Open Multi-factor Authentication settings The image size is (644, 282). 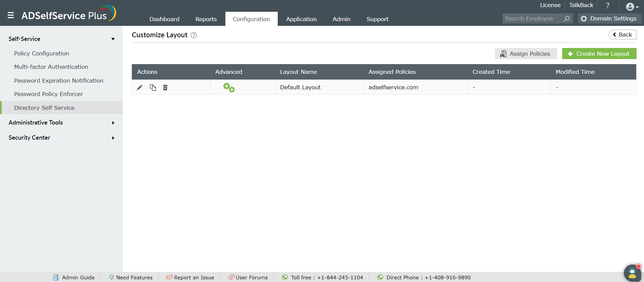point(51,67)
